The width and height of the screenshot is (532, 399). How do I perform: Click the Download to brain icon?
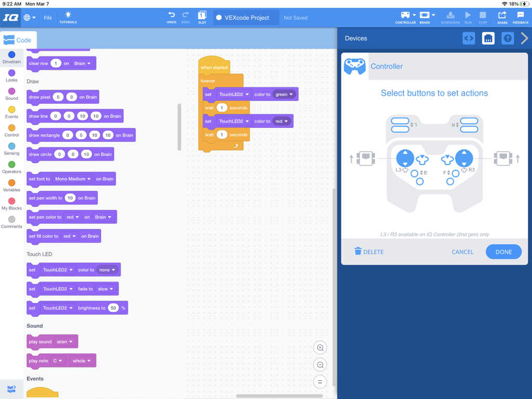coord(450,17)
